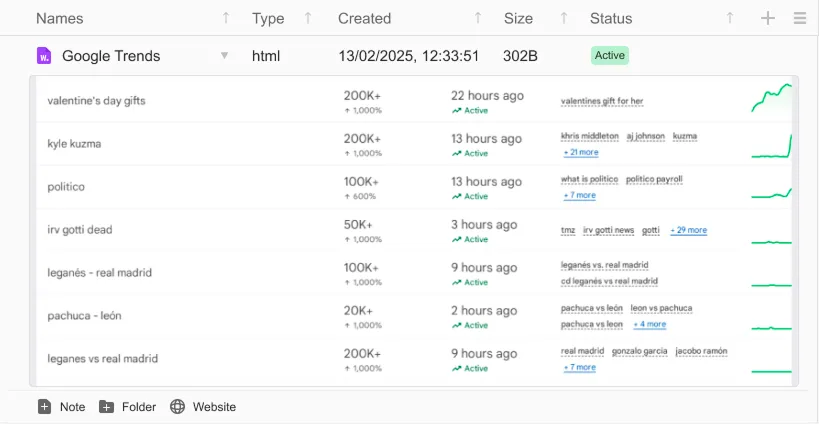The image size is (819, 424).
Task: Expand '+ 29 more' in irv gotti row
Action: (x=688, y=230)
